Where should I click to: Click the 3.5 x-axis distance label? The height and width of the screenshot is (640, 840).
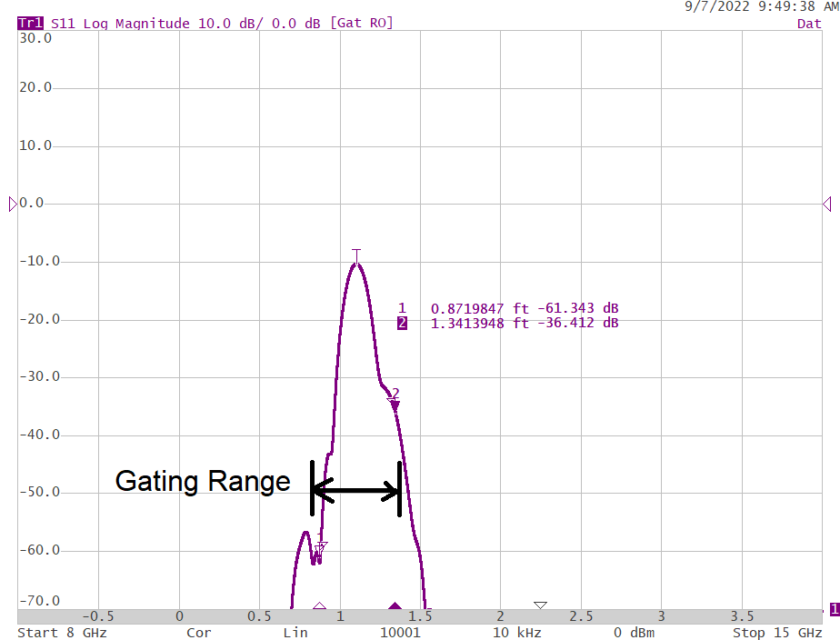point(742,616)
